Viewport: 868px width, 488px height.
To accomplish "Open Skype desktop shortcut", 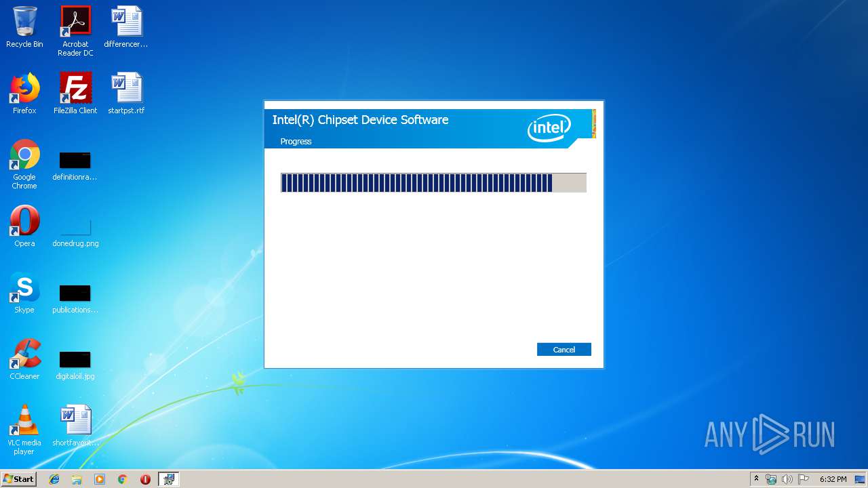I will coord(24,293).
